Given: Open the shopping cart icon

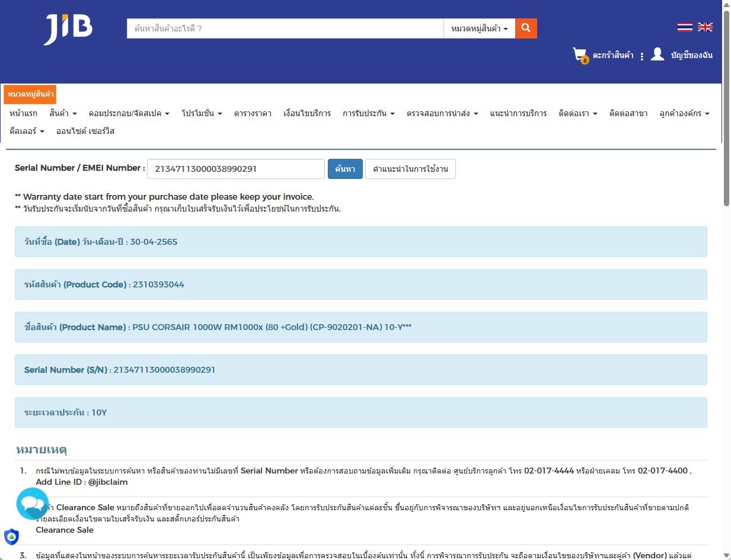Looking at the screenshot, I should (580, 55).
